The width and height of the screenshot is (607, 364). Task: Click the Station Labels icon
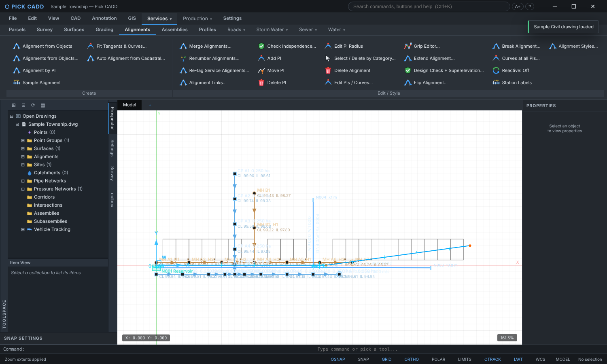496,83
